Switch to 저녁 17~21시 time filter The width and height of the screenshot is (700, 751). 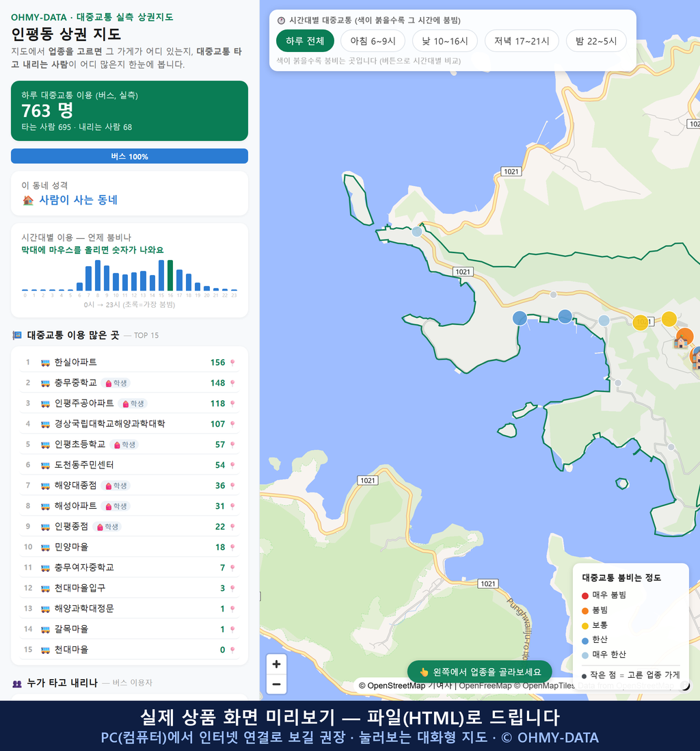(x=522, y=41)
